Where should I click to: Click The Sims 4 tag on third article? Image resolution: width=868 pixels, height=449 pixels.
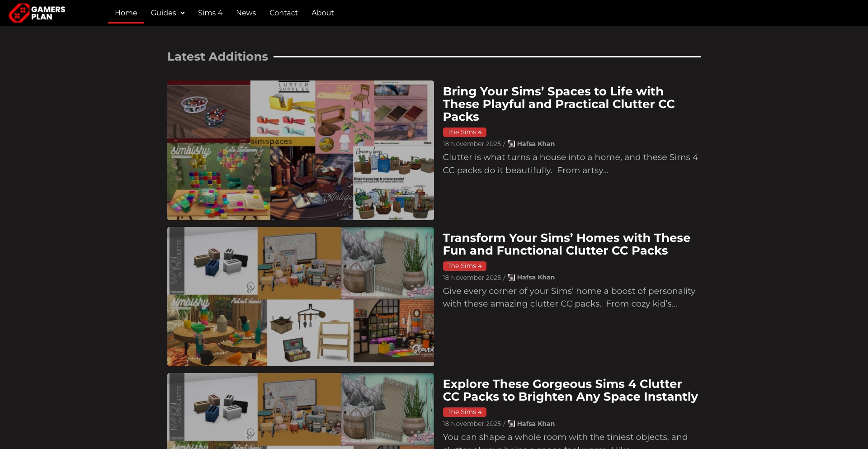[464, 412]
